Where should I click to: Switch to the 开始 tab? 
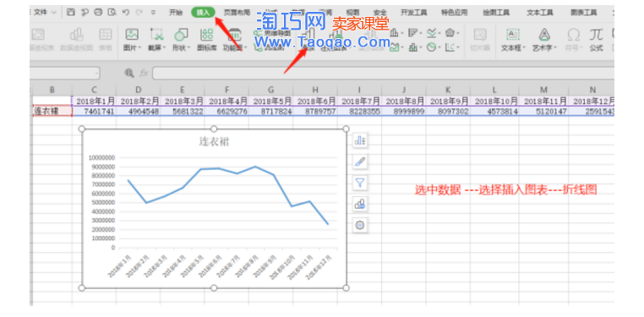click(176, 13)
